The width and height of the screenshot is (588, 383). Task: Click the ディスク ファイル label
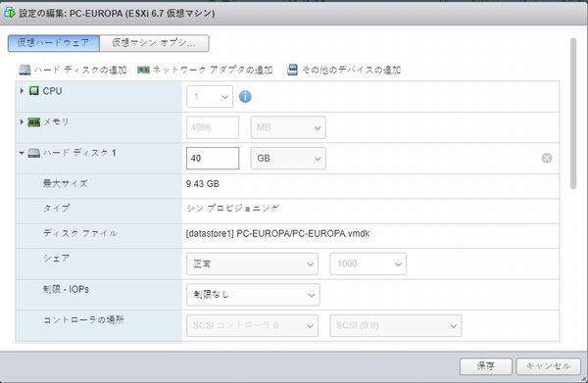click(80, 233)
